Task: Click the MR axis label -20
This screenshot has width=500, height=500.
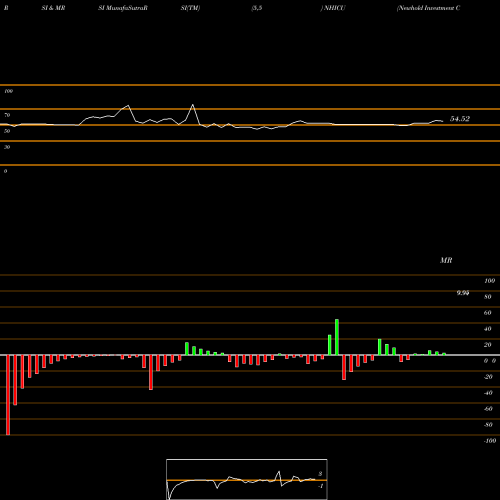Action: tap(488, 377)
